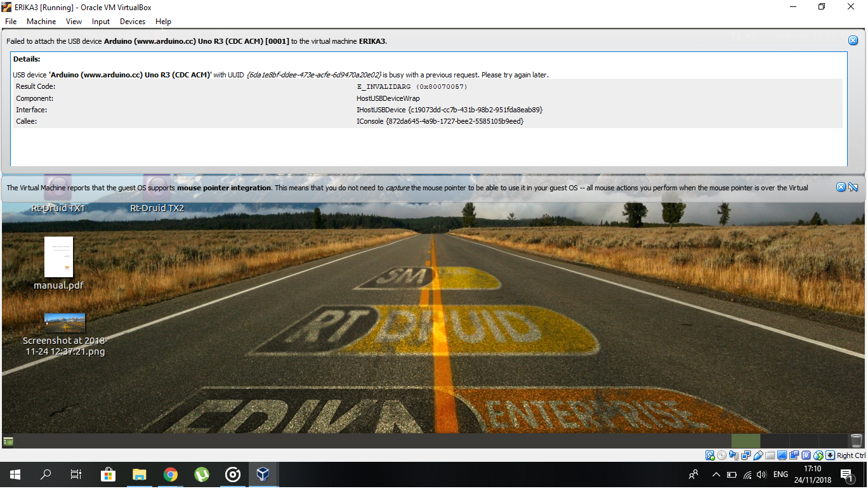Open the display settings status icon
The width and height of the screenshot is (868, 491).
(x=782, y=455)
